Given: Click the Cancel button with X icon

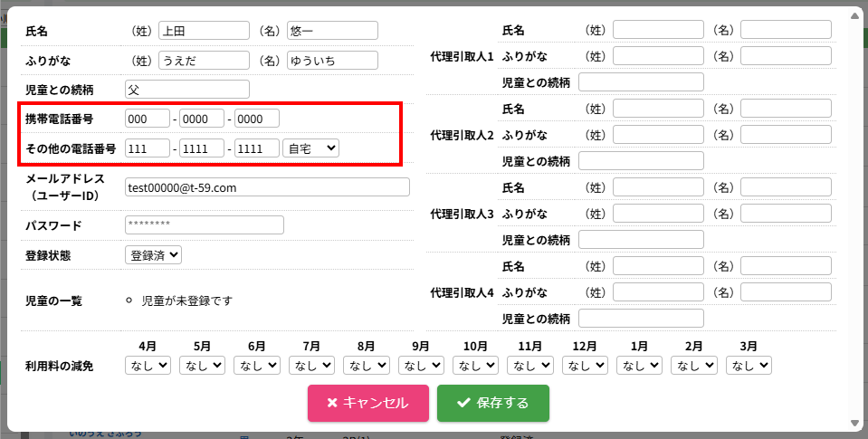Looking at the screenshot, I should click(x=367, y=403).
